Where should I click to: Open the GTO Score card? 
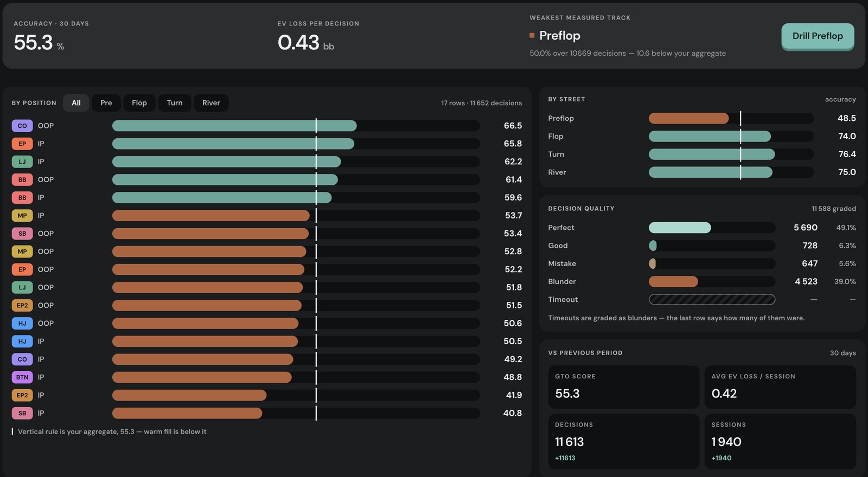point(624,387)
